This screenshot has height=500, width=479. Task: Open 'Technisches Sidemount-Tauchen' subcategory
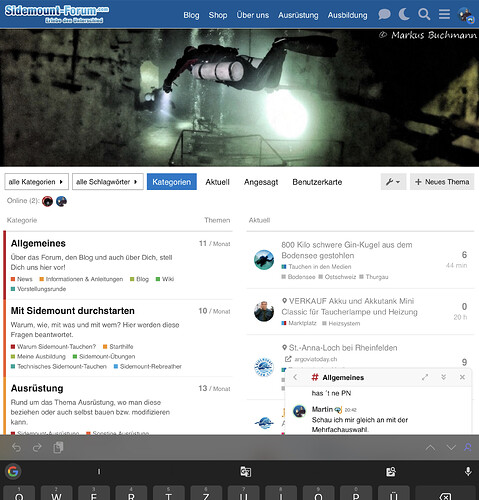(59, 366)
